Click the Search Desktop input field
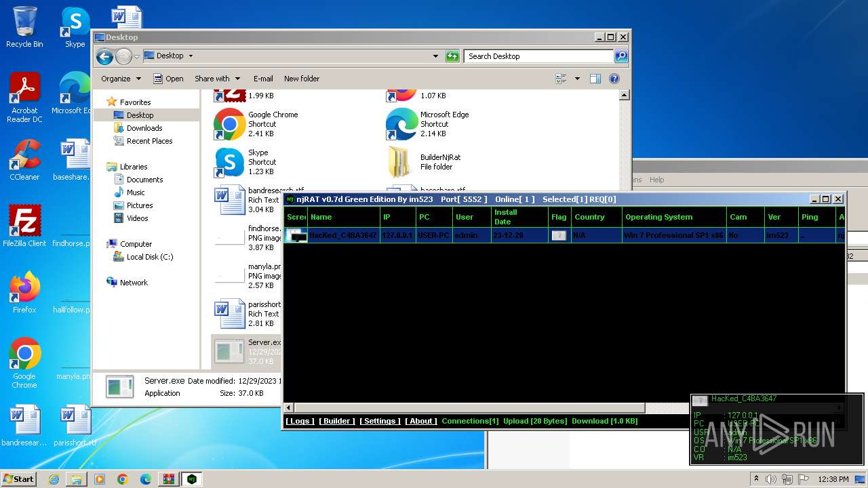This screenshot has width=868, height=488. coord(539,56)
